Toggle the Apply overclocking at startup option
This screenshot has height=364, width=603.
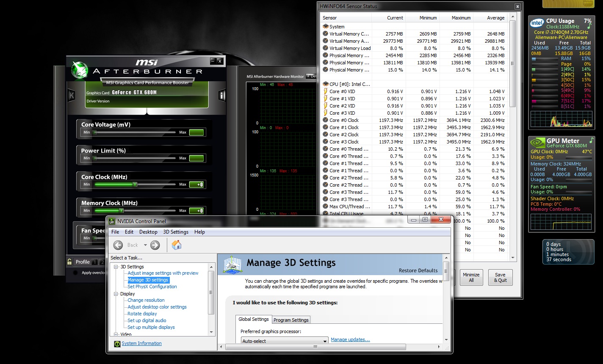tap(75, 273)
